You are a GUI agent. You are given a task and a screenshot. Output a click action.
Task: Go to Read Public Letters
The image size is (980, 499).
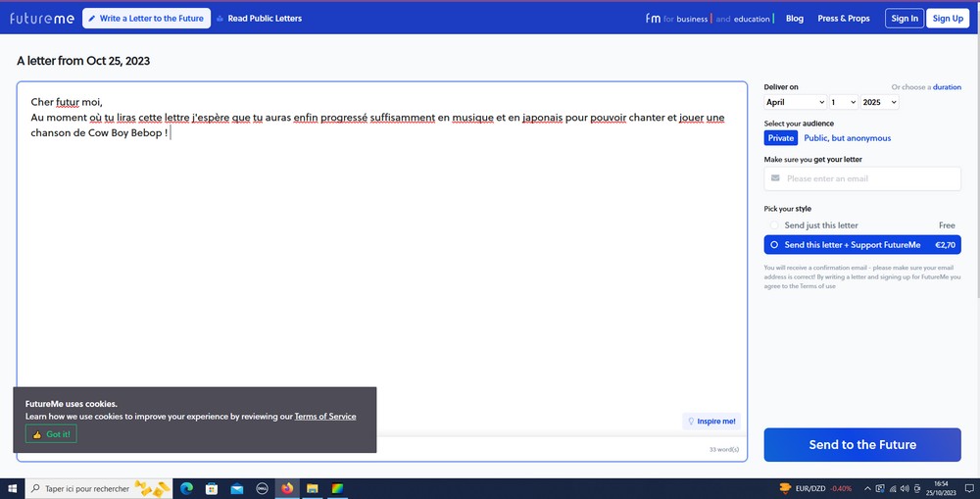coord(259,18)
